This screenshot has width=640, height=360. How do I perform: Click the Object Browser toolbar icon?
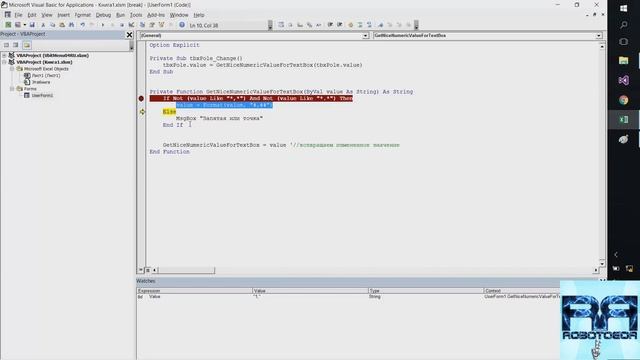click(x=161, y=25)
